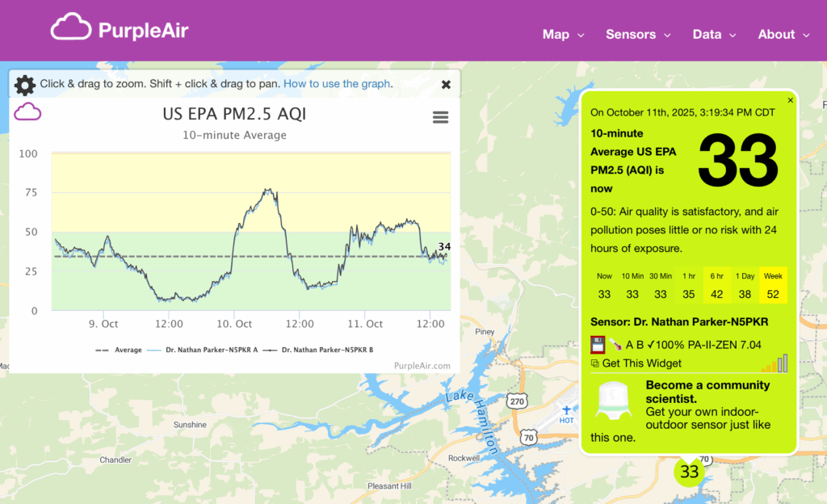Open graph settings gear icon

coord(24,84)
